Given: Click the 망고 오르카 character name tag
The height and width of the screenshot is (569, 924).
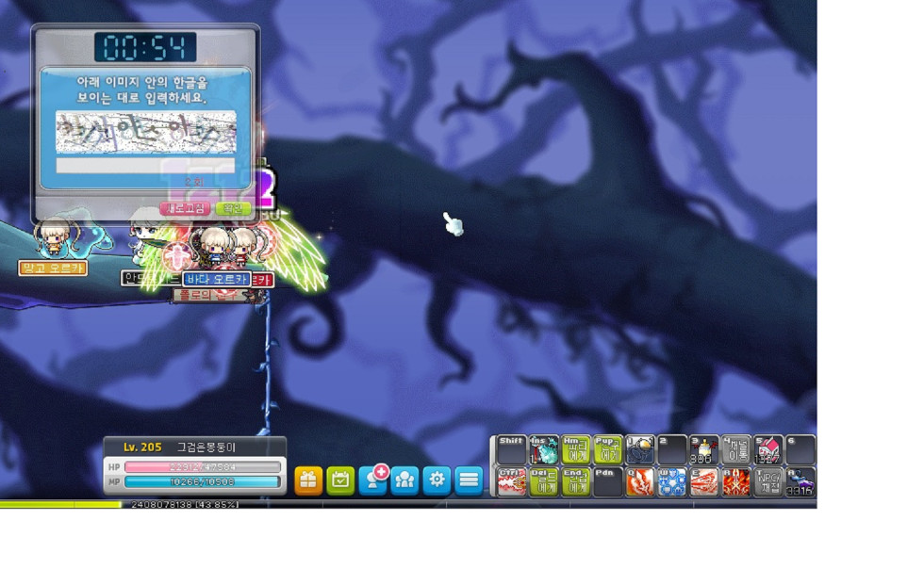Looking at the screenshot, I should [53, 268].
